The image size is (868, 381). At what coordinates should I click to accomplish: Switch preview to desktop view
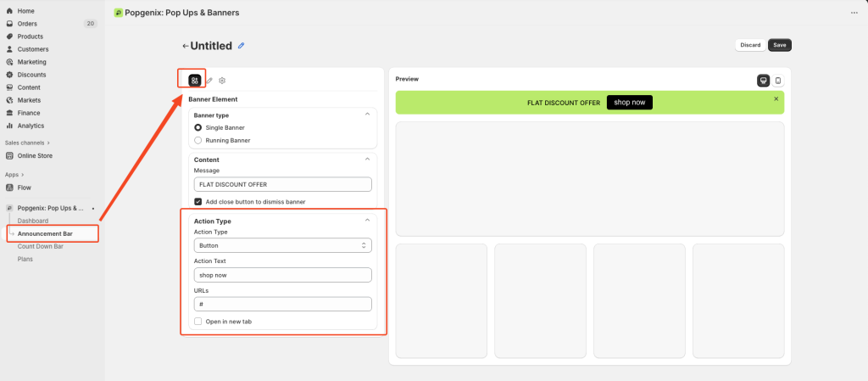coord(764,81)
